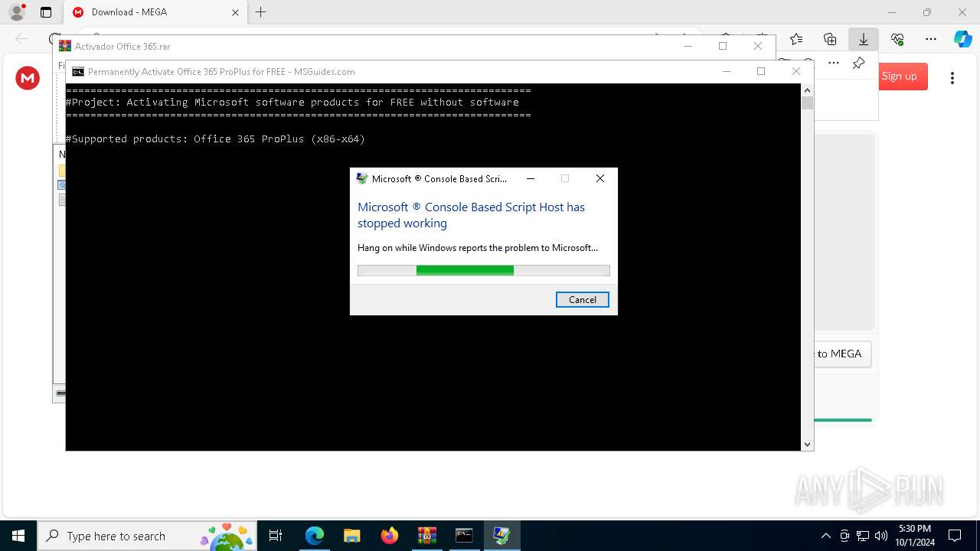The image size is (980, 551).
Task: Click the error reporting progress bar
Action: click(483, 270)
